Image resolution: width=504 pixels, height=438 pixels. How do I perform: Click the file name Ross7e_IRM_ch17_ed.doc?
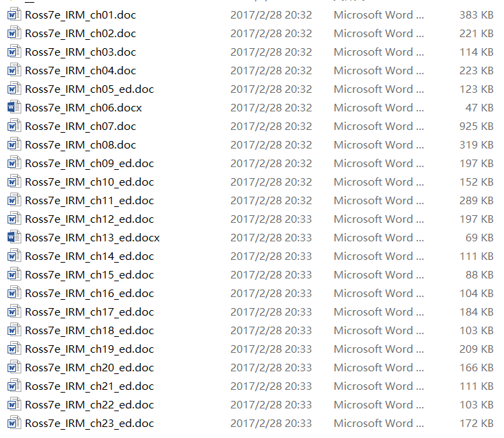point(89,312)
